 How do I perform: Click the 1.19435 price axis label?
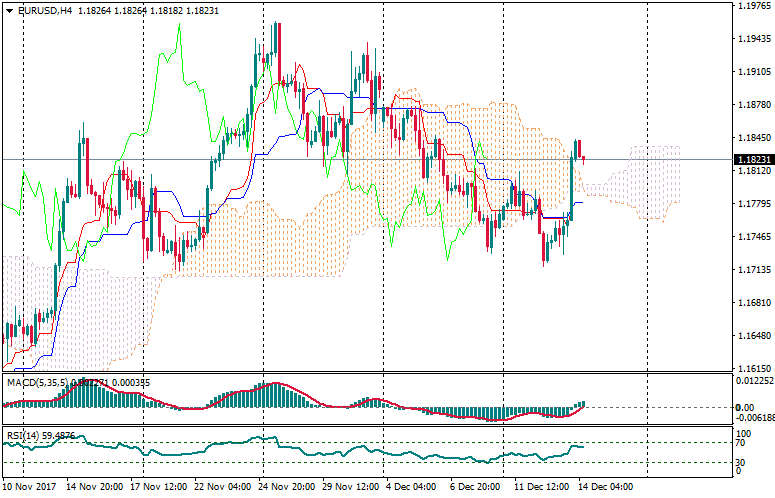751,39
